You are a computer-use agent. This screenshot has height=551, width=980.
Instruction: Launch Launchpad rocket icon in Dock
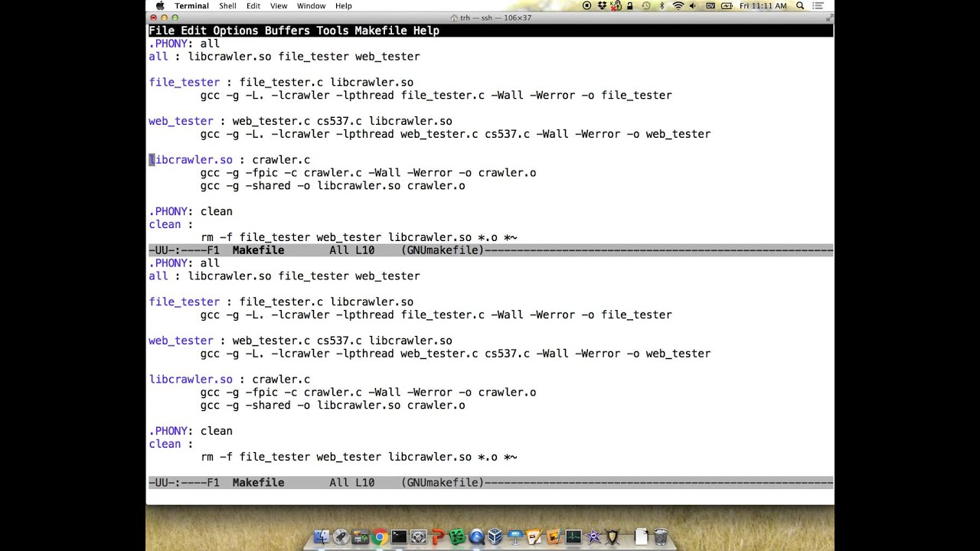[341, 536]
